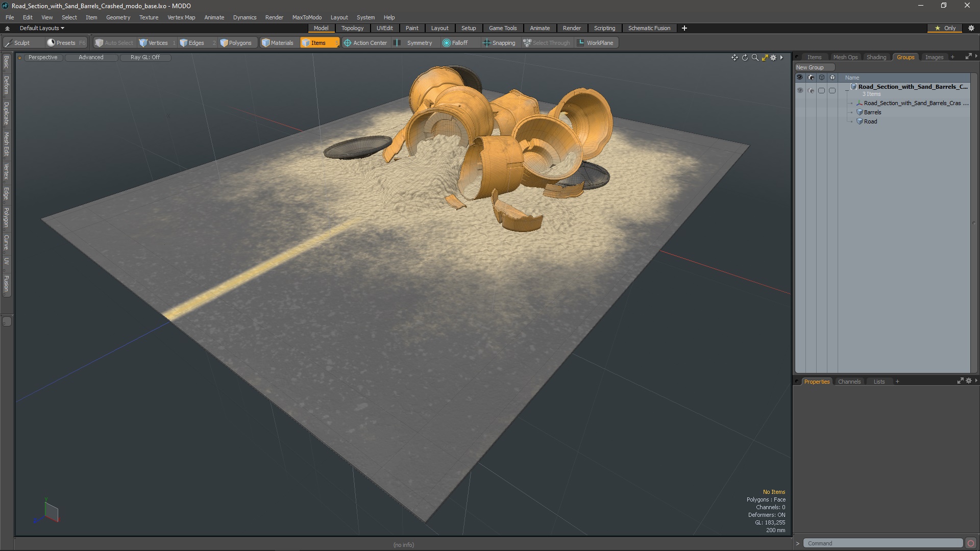Toggle render camera visibility for the Road_Section group

811,90
